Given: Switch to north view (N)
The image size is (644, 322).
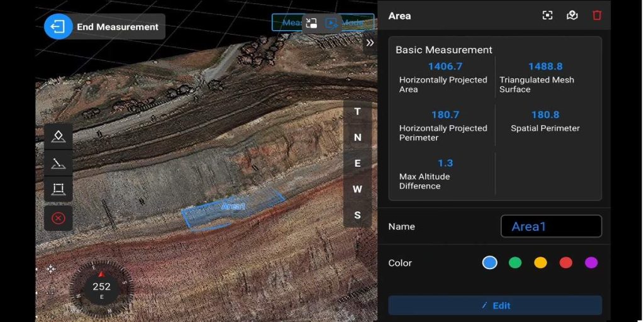Looking at the screenshot, I should (x=357, y=137).
